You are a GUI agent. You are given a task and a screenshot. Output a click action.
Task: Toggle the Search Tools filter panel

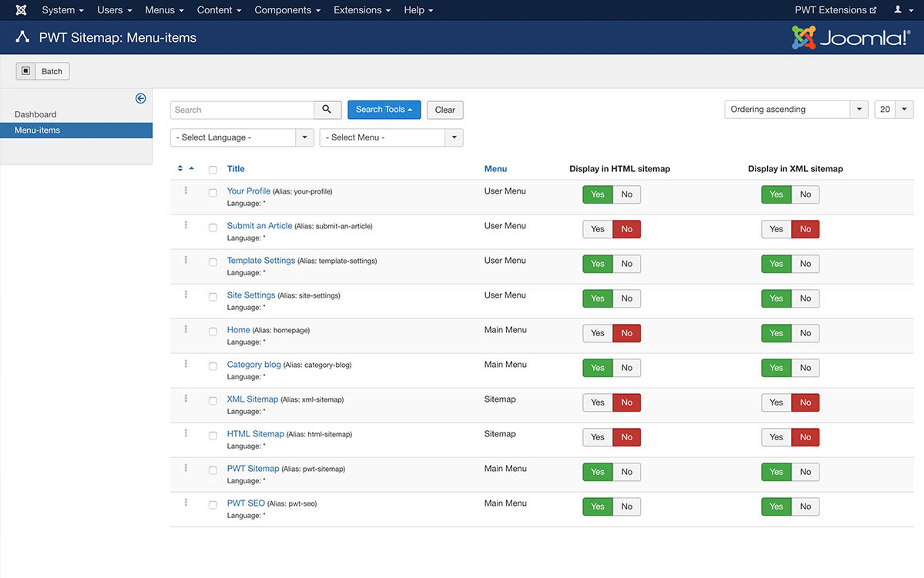[x=384, y=109]
